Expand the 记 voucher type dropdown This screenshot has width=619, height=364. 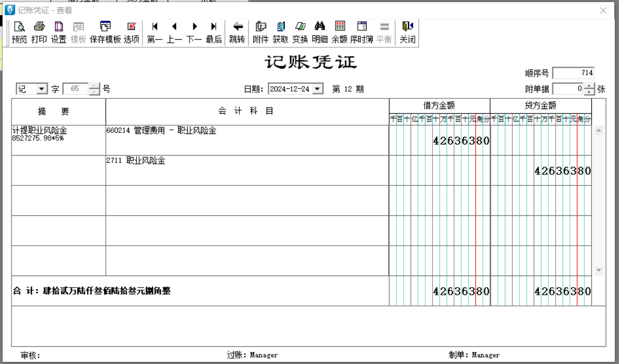pos(42,89)
